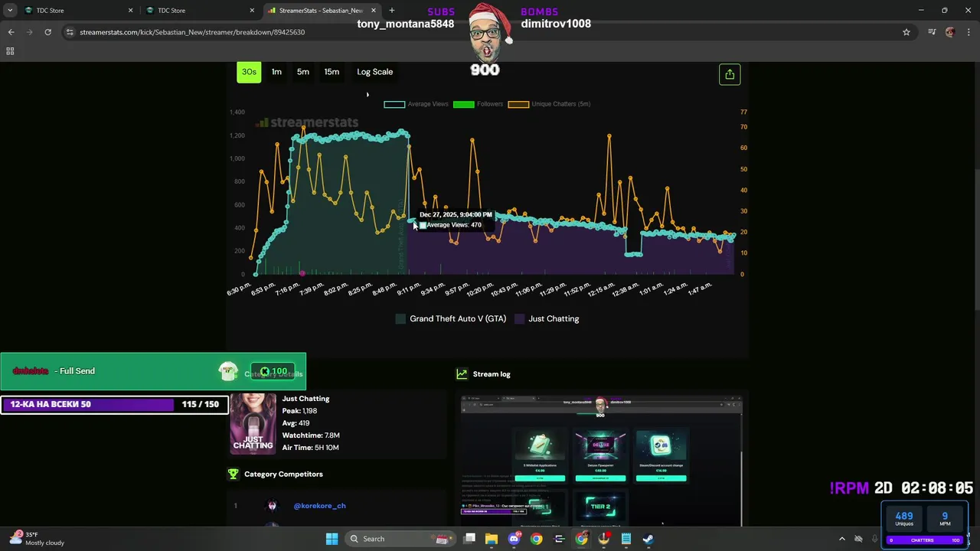980x551 pixels.
Task: Switch chart interval to 15m
Action: (x=332, y=72)
